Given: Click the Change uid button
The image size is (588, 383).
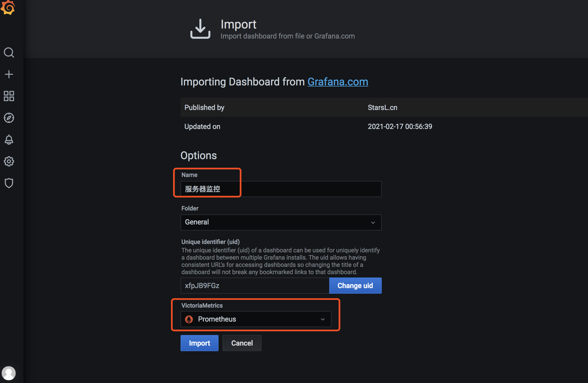Looking at the screenshot, I should 355,286.
